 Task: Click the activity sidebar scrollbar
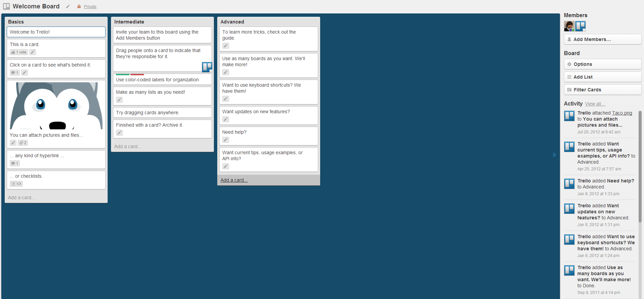640,166
